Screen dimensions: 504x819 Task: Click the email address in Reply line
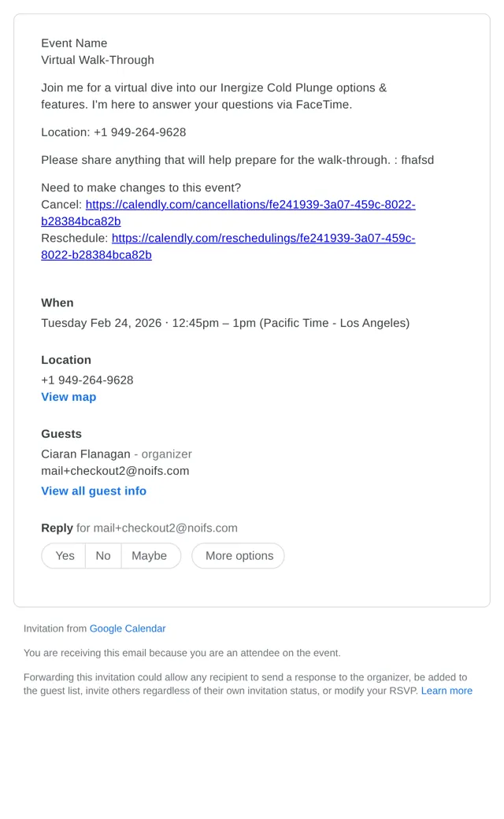[165, 528]
